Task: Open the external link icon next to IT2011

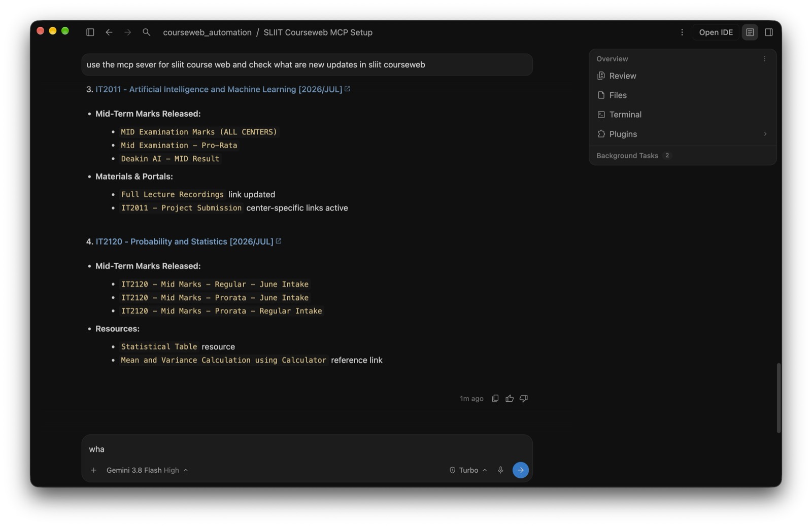Action: 348,89
